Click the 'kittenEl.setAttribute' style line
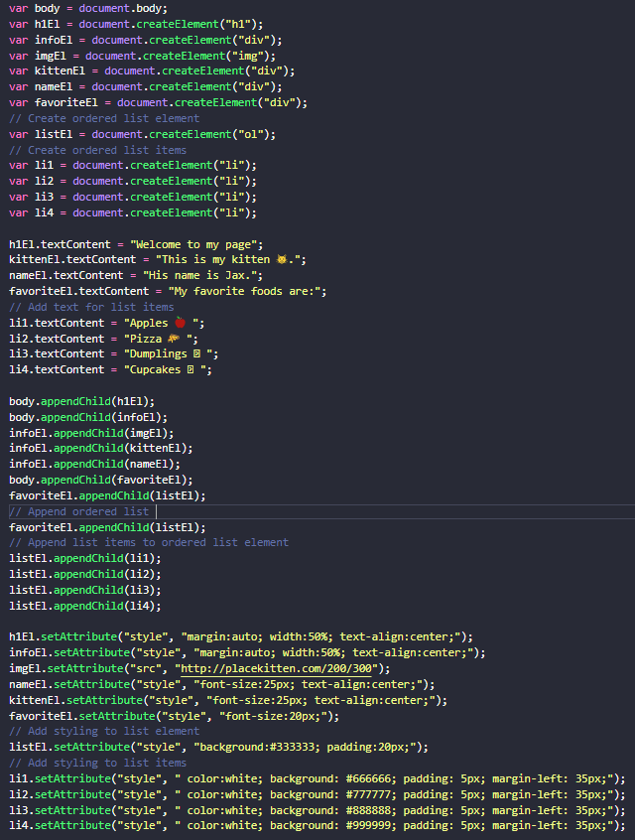 point(228,700)
